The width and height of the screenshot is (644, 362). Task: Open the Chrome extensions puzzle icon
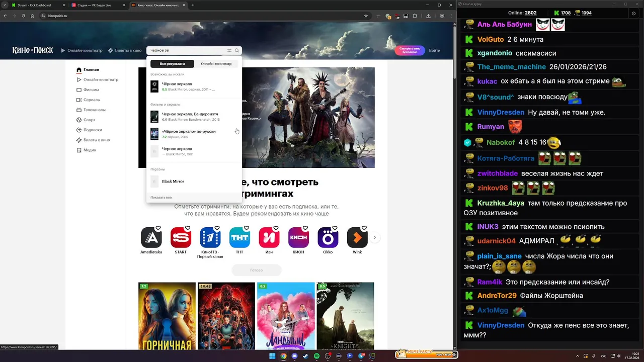[x=415, y=16]
